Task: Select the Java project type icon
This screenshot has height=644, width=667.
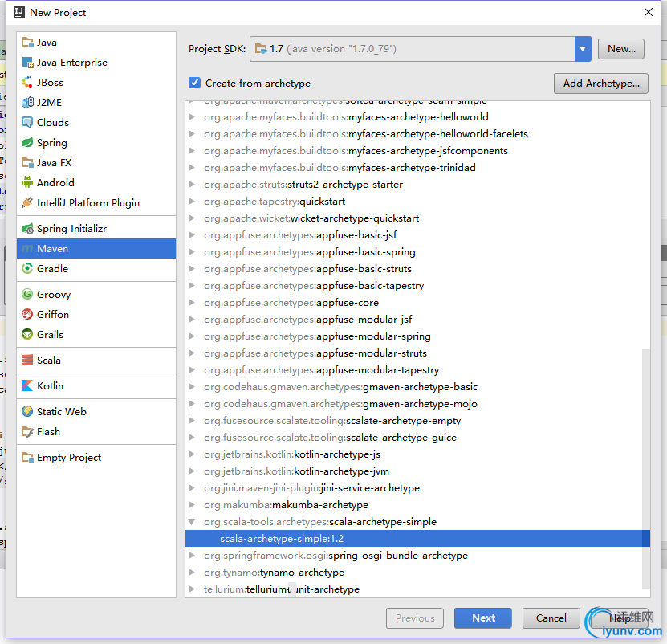Action: (27, 42)
